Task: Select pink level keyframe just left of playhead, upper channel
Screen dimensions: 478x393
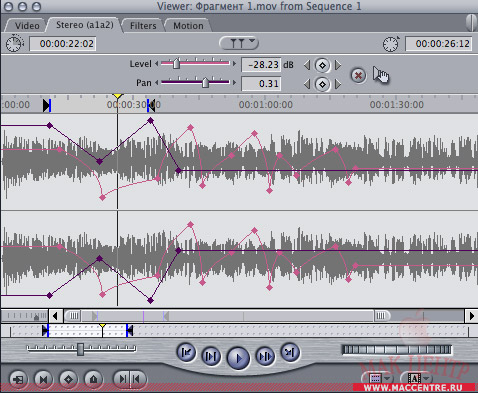Action: pos(103,197)
